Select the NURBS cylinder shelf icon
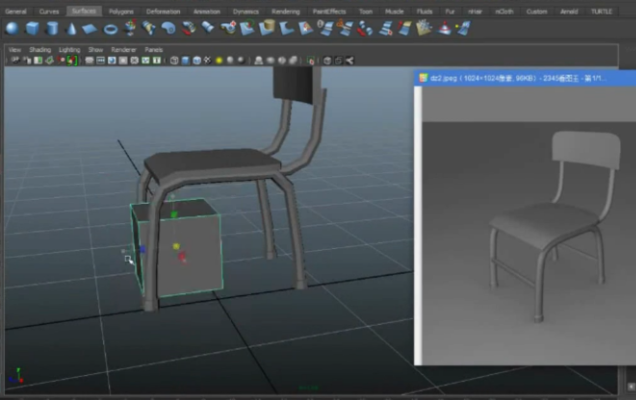Viewport: 636px width, 400px height. coord(52,28)
